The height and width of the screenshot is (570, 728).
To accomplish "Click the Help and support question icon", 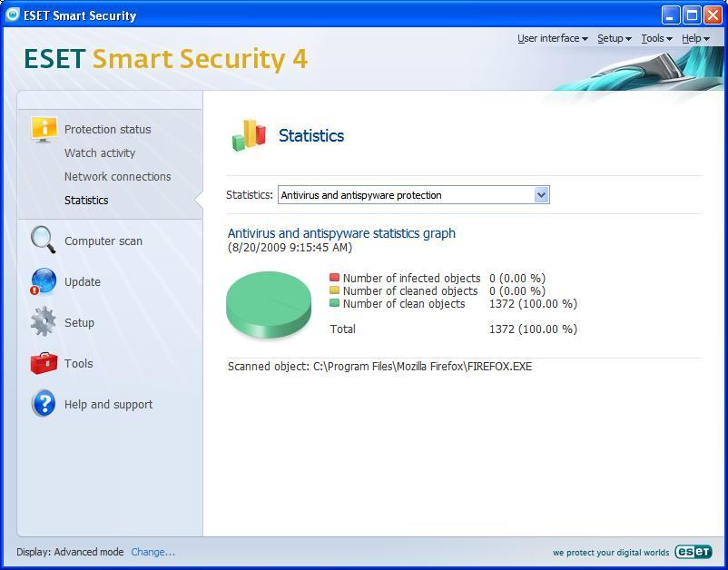I will tap(43, 404).
